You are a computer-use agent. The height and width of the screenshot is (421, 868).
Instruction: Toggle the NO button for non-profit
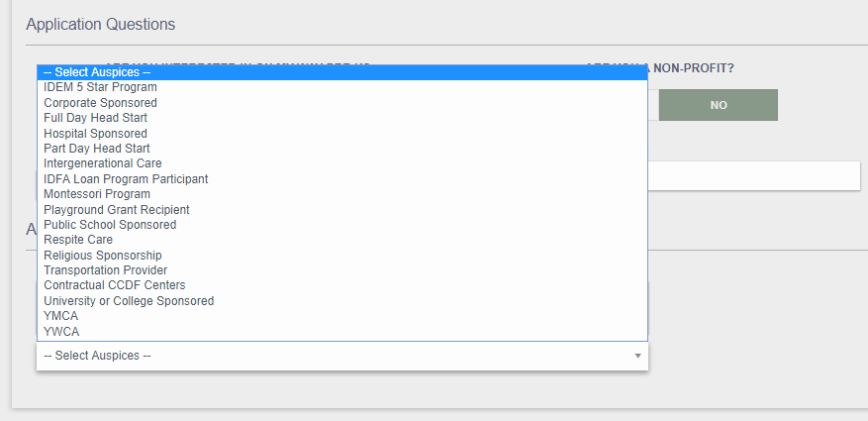718,105
